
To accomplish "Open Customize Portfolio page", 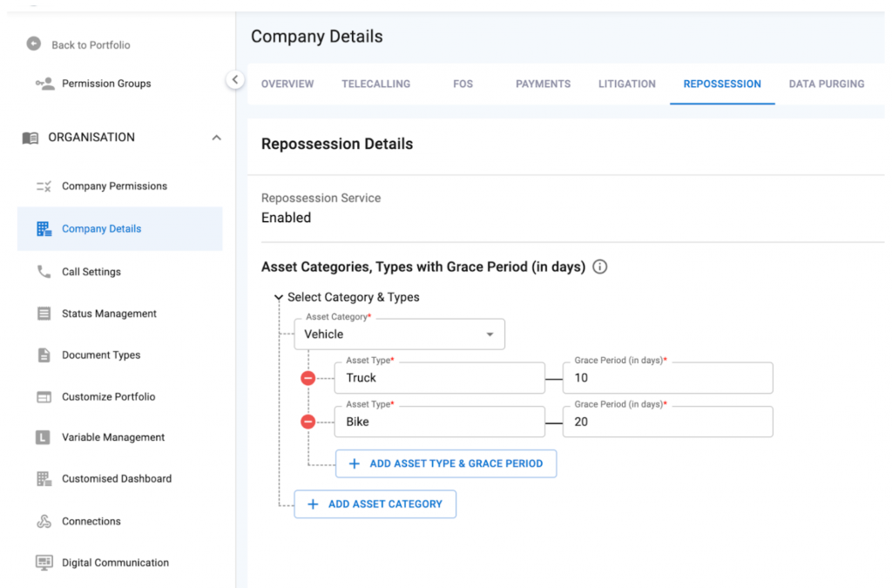I will (109, 397).
